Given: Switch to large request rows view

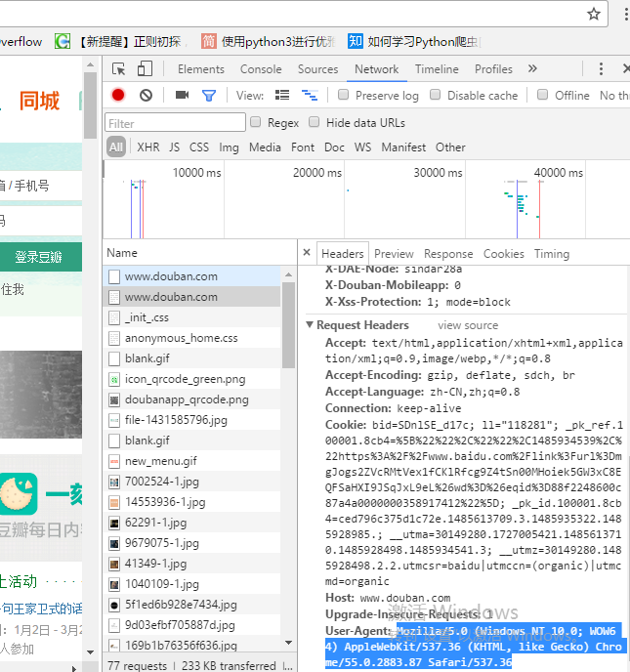Looking at the screenshot, I should pos(282,95).
